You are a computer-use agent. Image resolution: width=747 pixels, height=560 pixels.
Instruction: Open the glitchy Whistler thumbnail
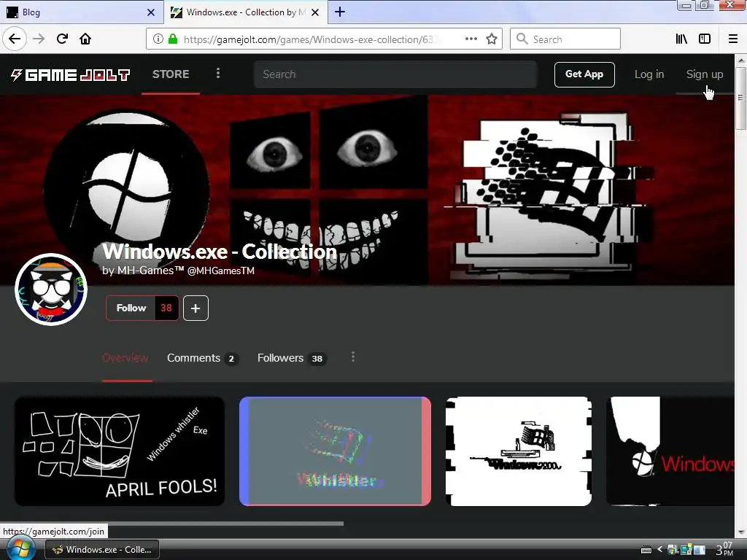(335, 451)
